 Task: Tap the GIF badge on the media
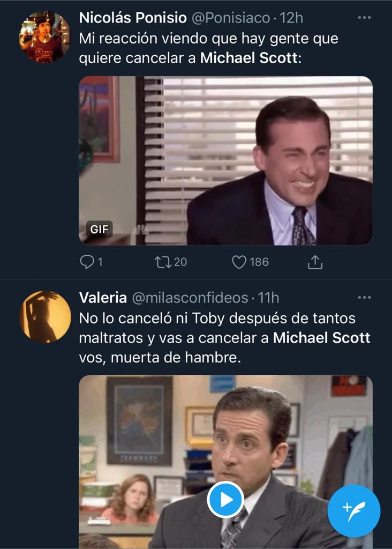(99, 229)
